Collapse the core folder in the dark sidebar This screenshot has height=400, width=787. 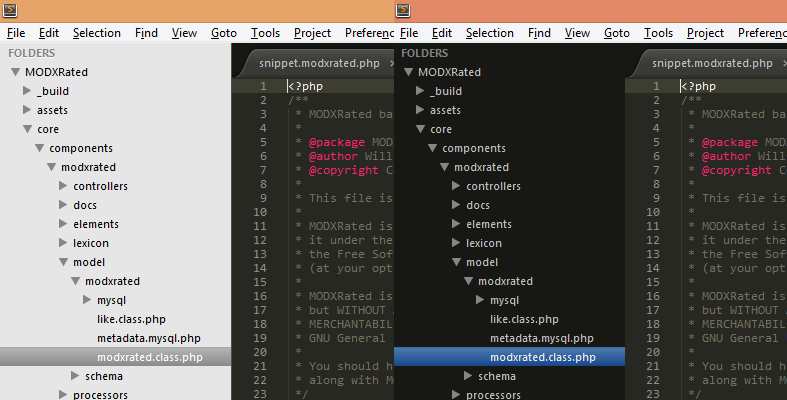coord(420,129)
